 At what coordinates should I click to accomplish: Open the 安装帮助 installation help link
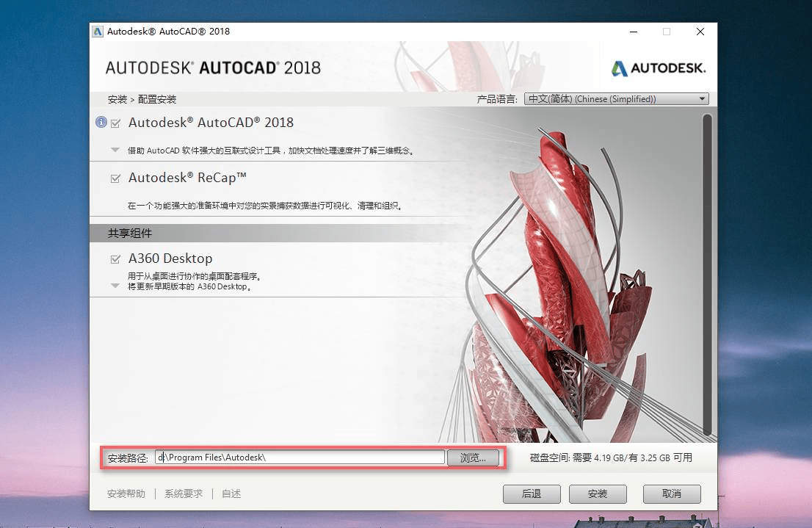[126, 493]
